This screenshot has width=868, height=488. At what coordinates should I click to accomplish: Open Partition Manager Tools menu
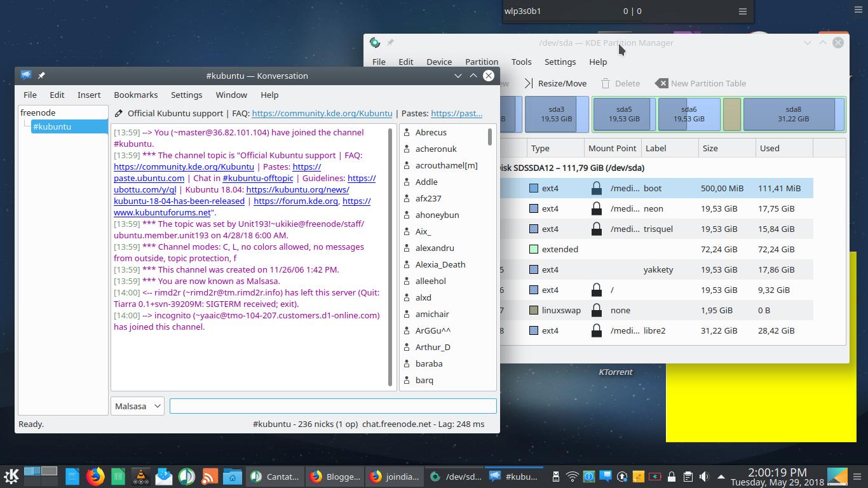521,62
